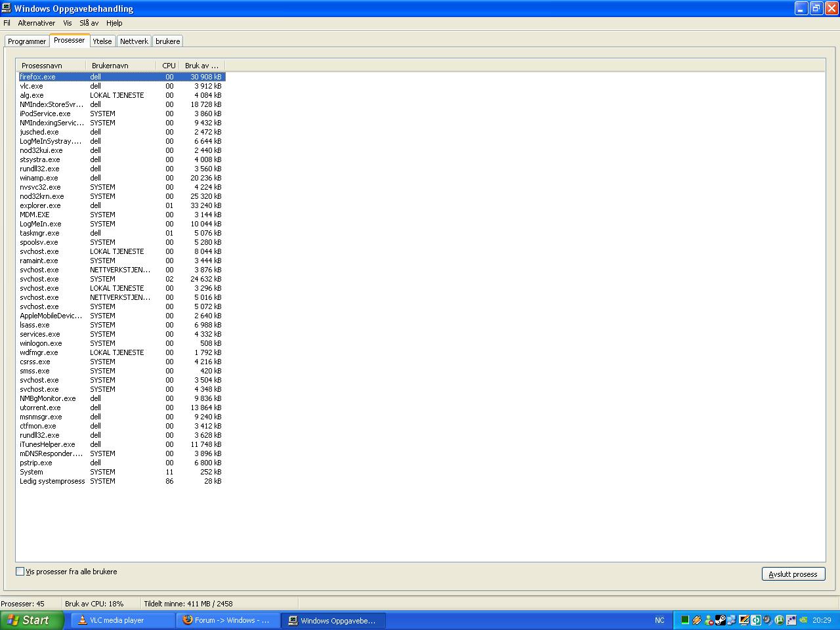
Task: Open the Vis menu
Action: [68, 23]
